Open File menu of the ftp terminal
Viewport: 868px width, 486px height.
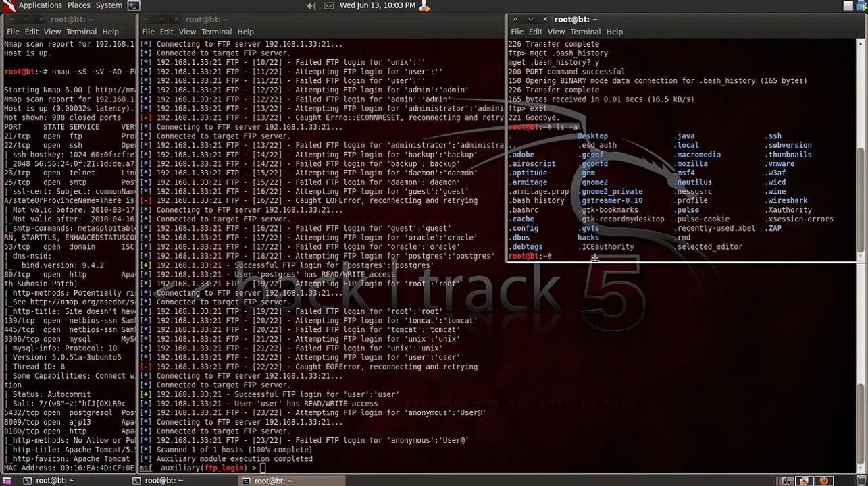517,32
